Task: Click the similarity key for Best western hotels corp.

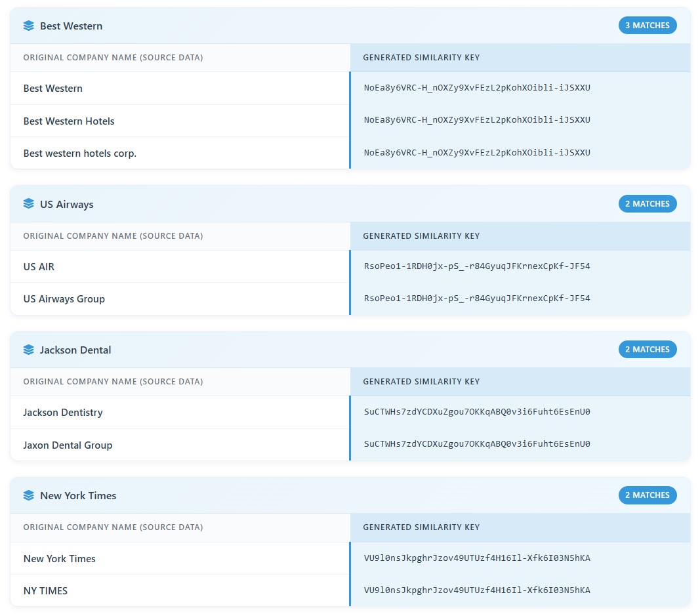Action: coord(477,152)
